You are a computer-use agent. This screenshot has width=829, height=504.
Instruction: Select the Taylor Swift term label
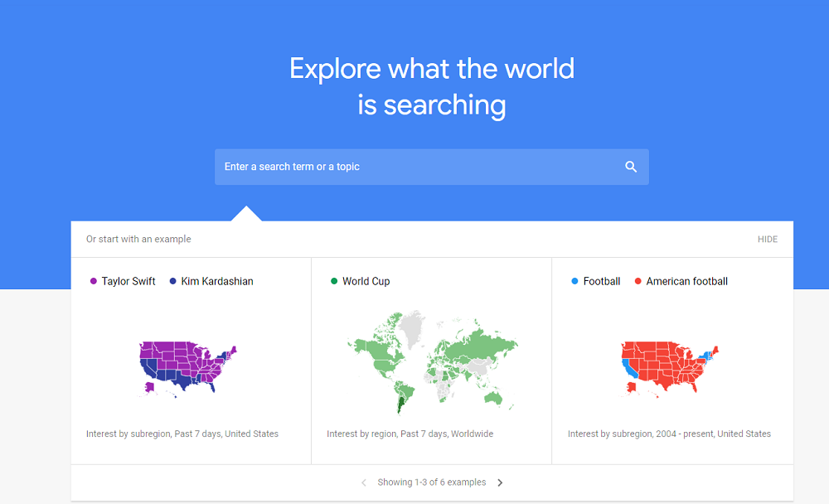point(128,281)
